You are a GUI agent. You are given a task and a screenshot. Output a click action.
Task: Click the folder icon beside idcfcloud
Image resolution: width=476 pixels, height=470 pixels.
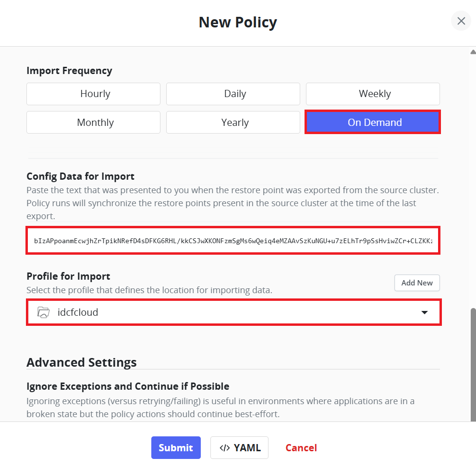[x=43, y=312]
